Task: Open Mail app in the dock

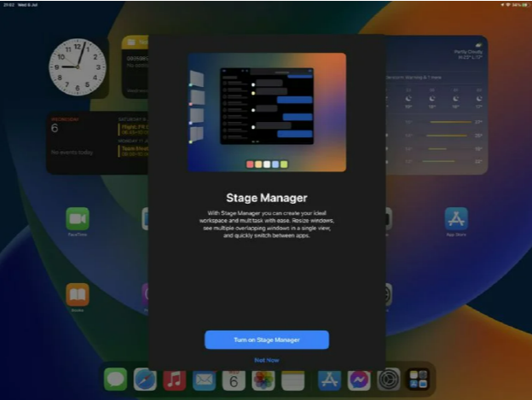Action: click(x=204, y=380)
